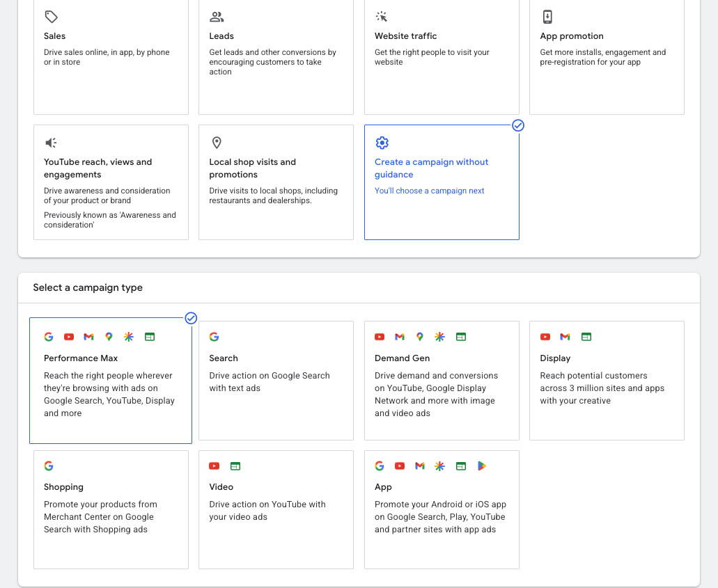718x588 pixels.
Task: Click the Local shop visits pin icon
Action: click(x=217, y=143)
